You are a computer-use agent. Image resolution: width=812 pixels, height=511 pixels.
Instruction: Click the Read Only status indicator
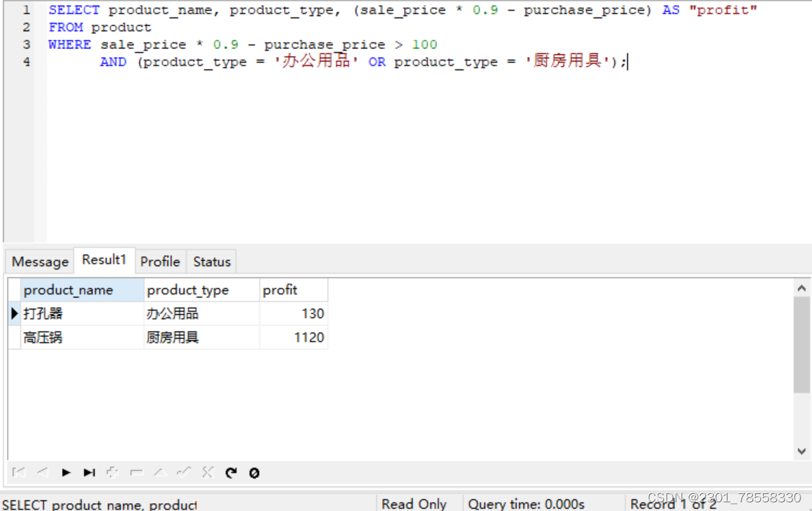(415, 503)
